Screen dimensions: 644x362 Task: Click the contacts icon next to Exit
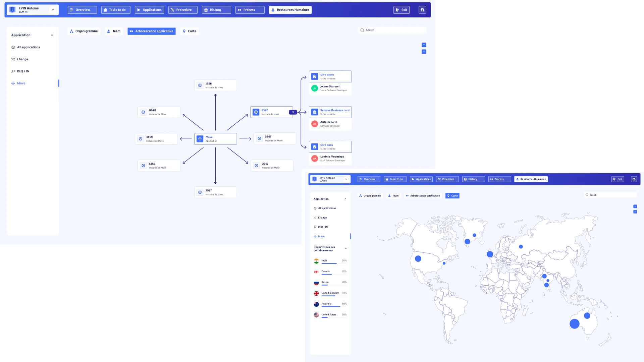click(422, 10)
